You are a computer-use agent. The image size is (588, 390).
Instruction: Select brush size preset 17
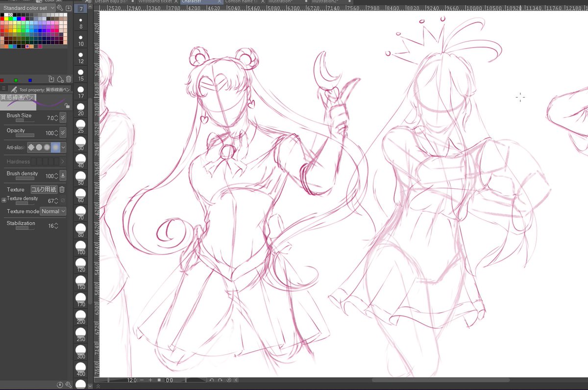click(81, 92)
